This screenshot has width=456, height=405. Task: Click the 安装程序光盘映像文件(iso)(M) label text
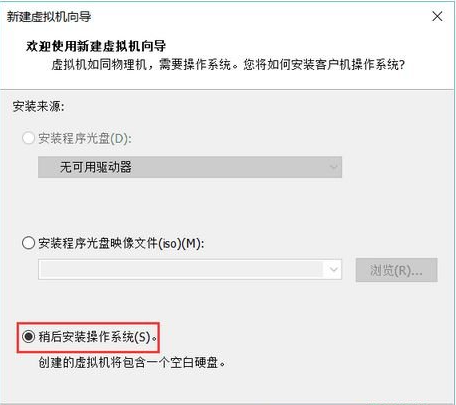pyautogui.click(x=121, y=243)
